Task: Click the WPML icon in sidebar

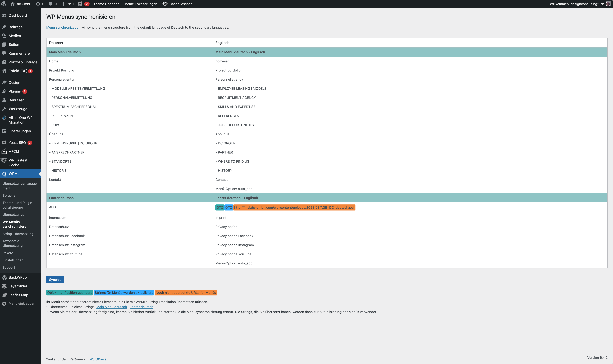Action: (x=4, y=174)
